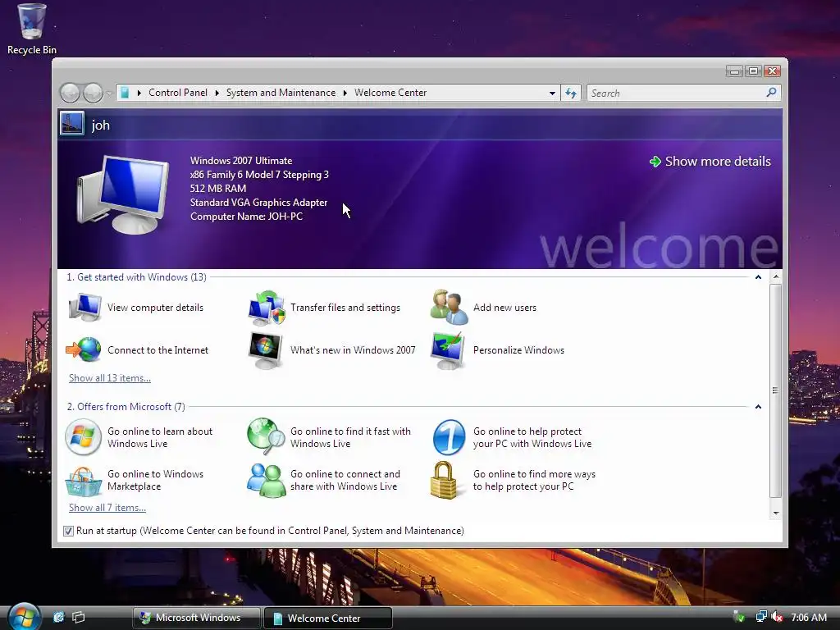
Task: Switch to Microsoft Windows taskbar button
Action: 197,618
